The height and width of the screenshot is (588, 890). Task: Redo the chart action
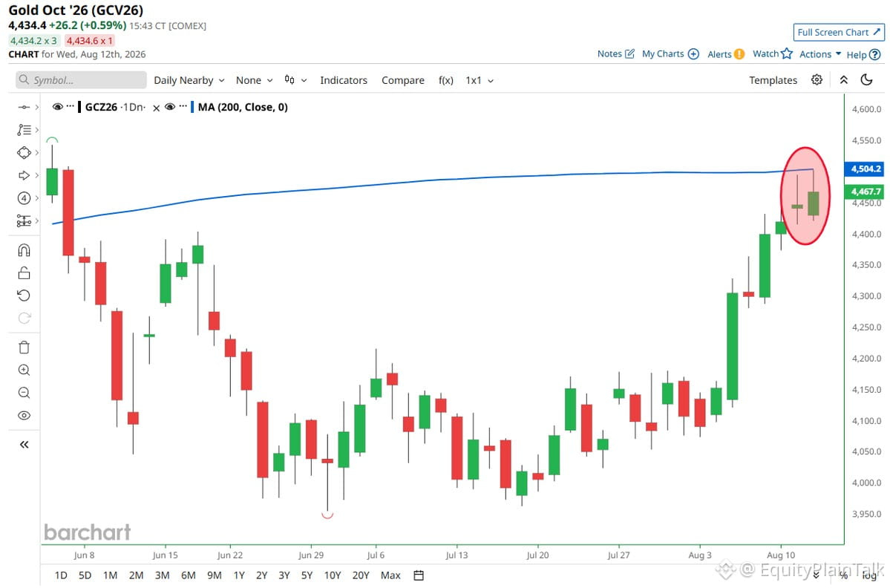point(24,318)
